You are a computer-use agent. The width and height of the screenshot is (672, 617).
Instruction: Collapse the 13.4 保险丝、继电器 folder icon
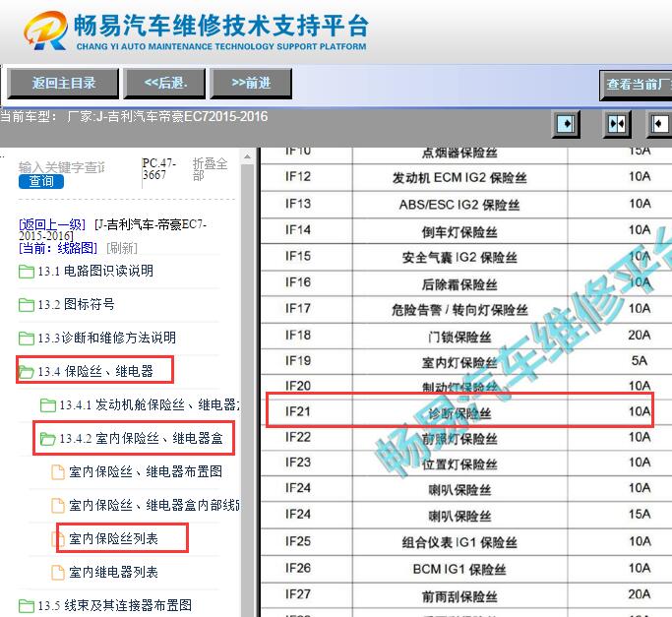[27, 372]
